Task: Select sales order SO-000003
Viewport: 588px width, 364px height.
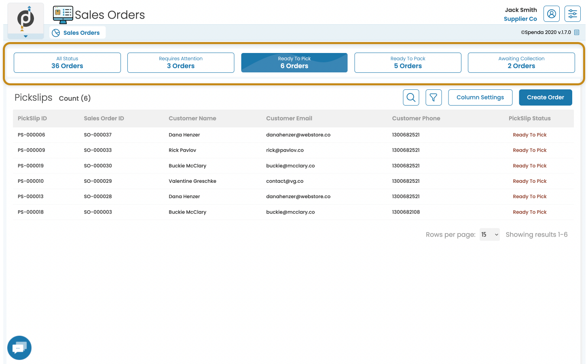Action: [x=98, y=212]
